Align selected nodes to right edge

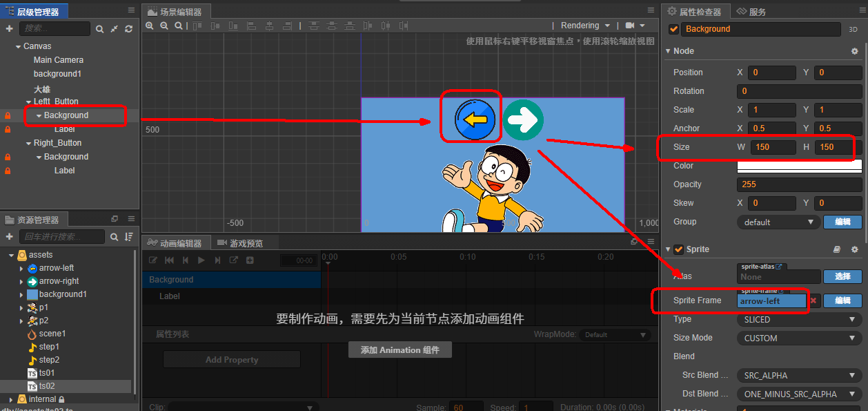[287, 26]
